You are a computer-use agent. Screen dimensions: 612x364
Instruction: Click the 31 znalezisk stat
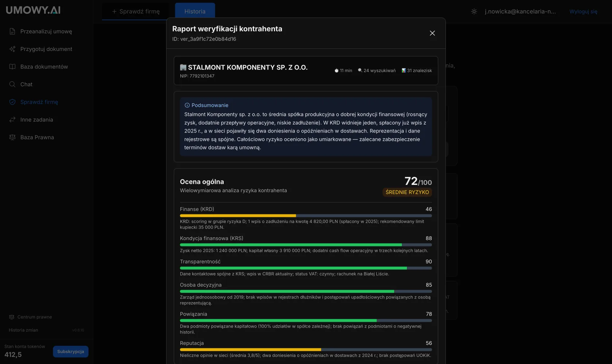click(x=417, y=71)
